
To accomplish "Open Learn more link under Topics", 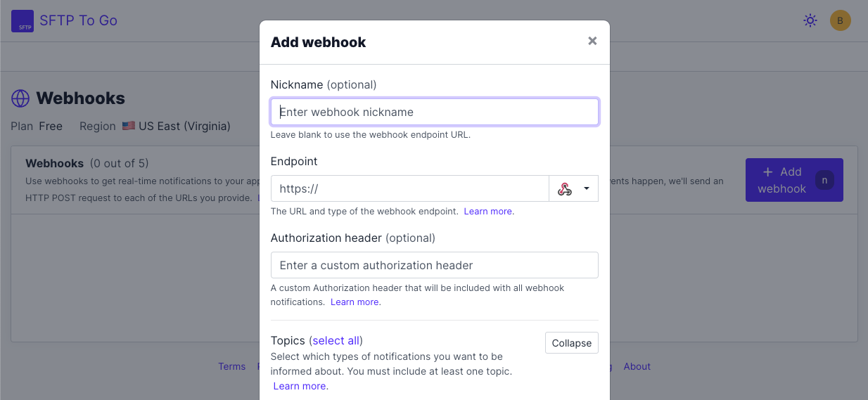I will pyautogui.click(x=300, y=386).
